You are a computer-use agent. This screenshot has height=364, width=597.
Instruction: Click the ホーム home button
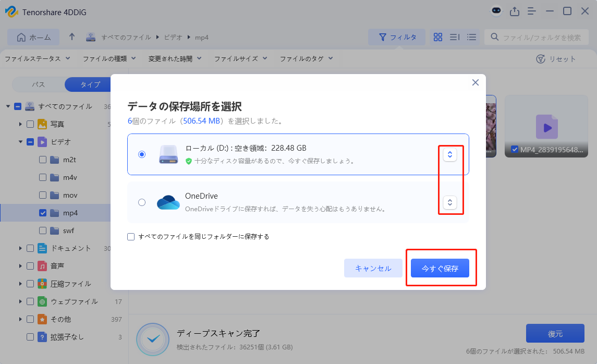click(x=33, y=38)
